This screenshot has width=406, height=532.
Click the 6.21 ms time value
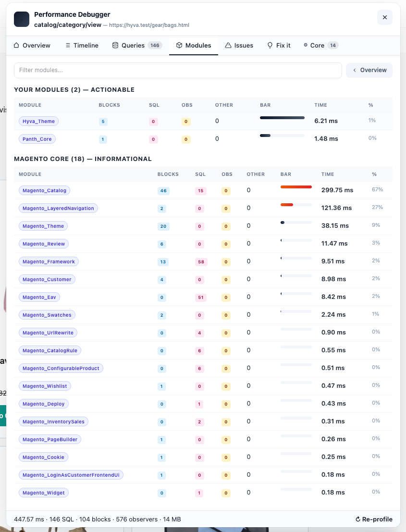[x=326, y=121]
